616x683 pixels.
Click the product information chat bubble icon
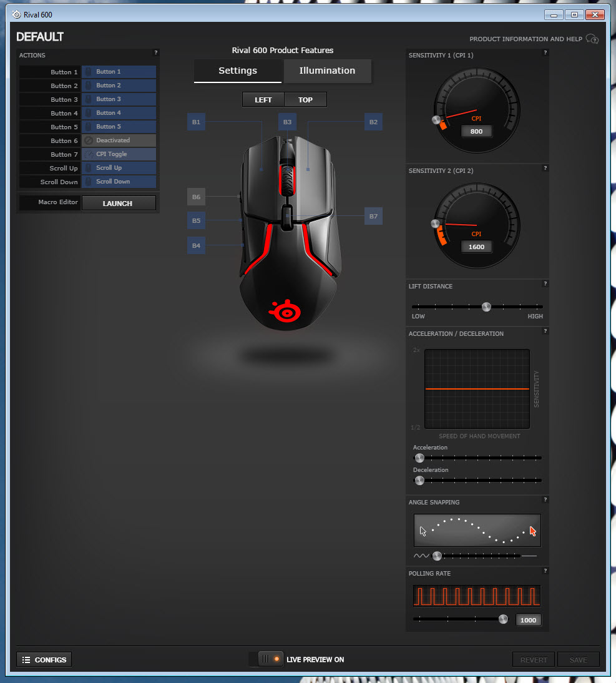592,39
